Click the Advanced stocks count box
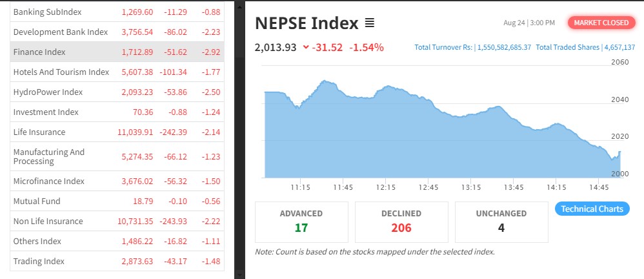Image resolution: width=644 pixels, height=279 pixels. coord(301,220)
